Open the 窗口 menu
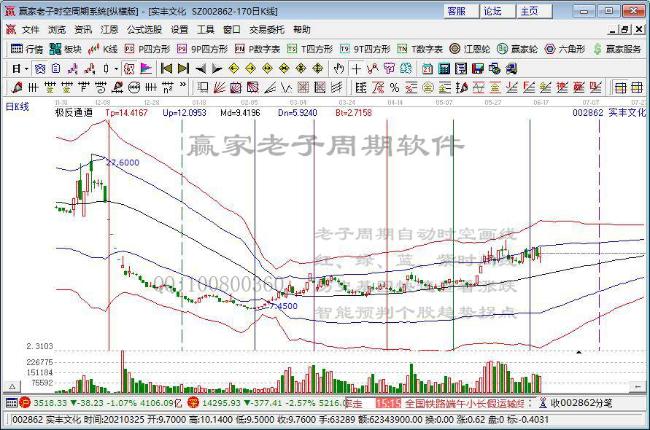 click(232, 29)
